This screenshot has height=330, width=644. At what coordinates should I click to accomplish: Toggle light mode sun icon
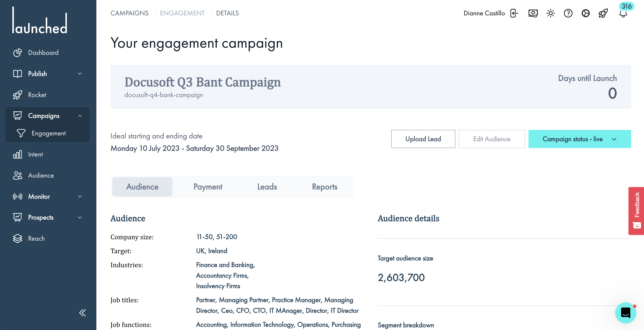(x=551, y=13)
